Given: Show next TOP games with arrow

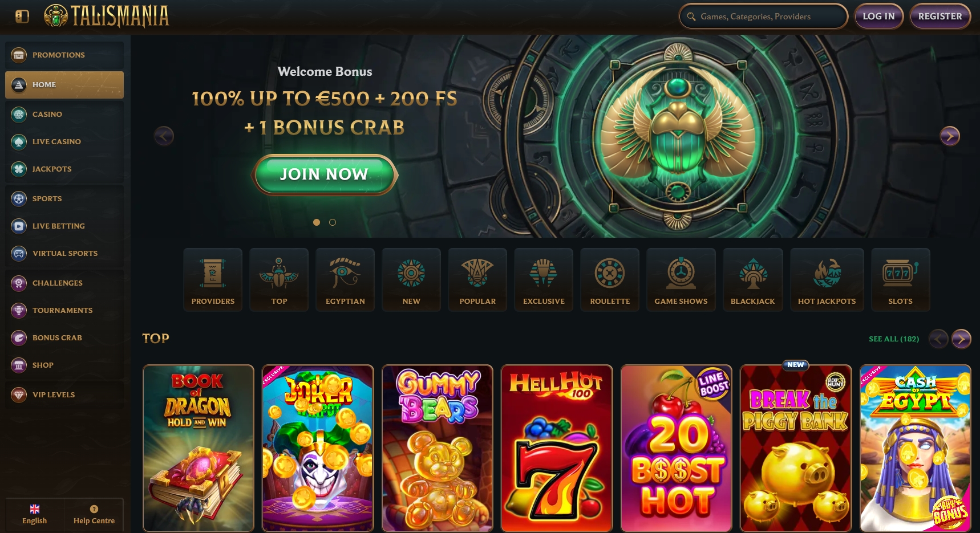Looking at the screenshot, I should point(961,339).
